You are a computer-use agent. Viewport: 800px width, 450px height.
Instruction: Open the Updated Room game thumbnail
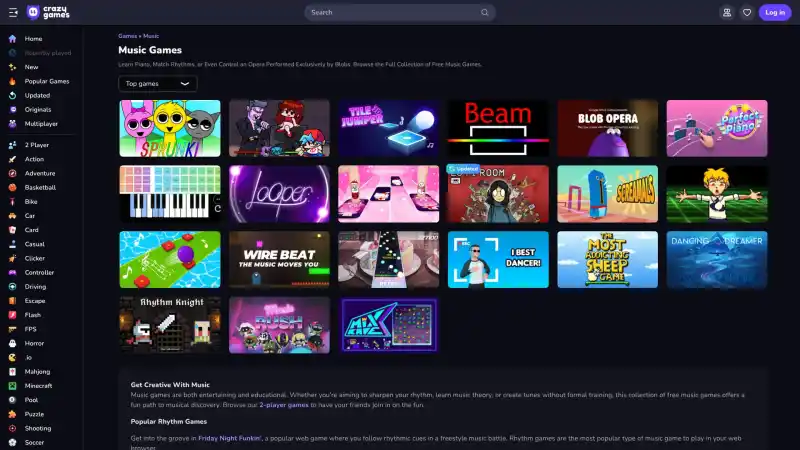click(x=498, y=194)
